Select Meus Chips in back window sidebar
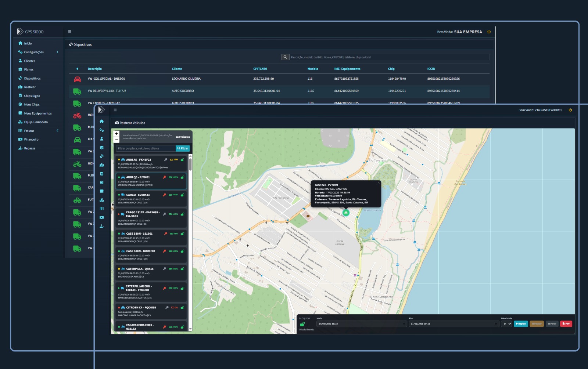This screenshot has height=369, width=588. coord(29,105)
